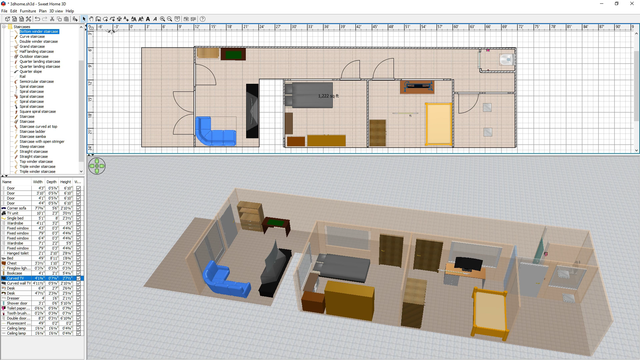Copy selected item via toolbar

pyautogui.click(x=59, y=19)
